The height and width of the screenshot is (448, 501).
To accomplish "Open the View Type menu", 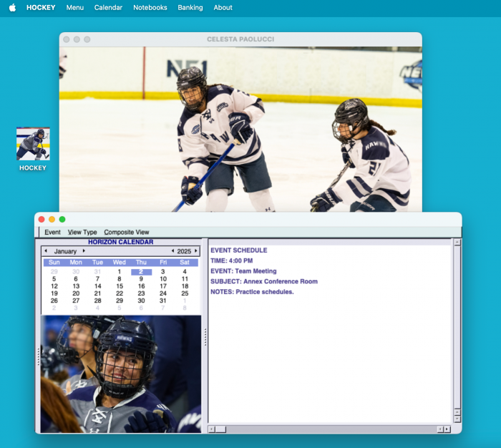I will 82,232.
